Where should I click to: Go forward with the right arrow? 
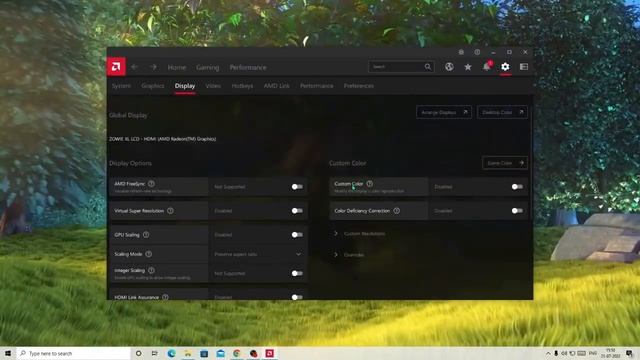(x=153, y=67)
